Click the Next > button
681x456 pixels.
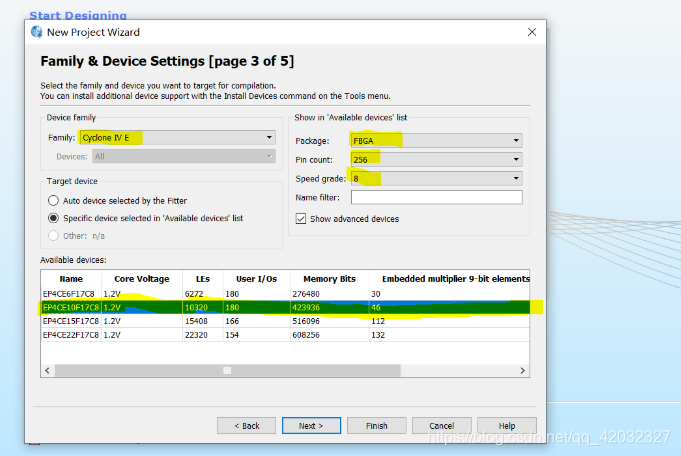click(x=311, y=426)
